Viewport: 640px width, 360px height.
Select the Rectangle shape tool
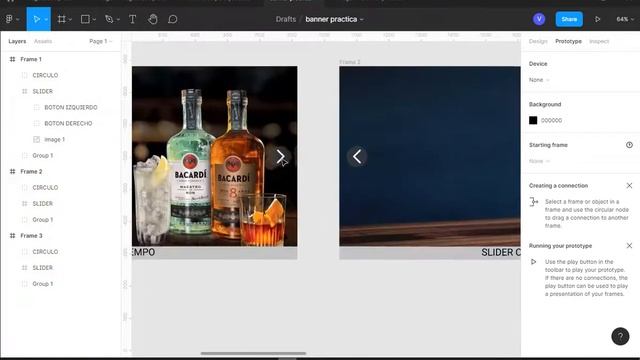[x=85, y=19]
